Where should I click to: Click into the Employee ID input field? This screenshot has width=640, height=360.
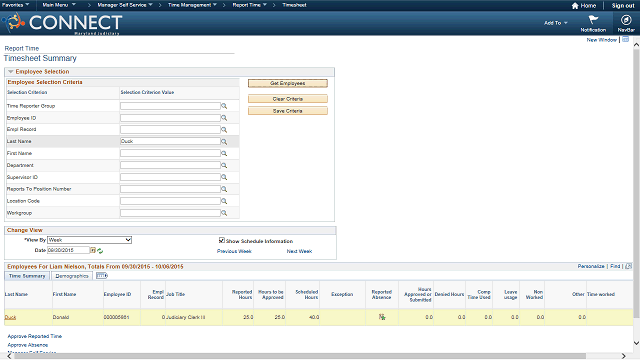(x=170, y=118)
